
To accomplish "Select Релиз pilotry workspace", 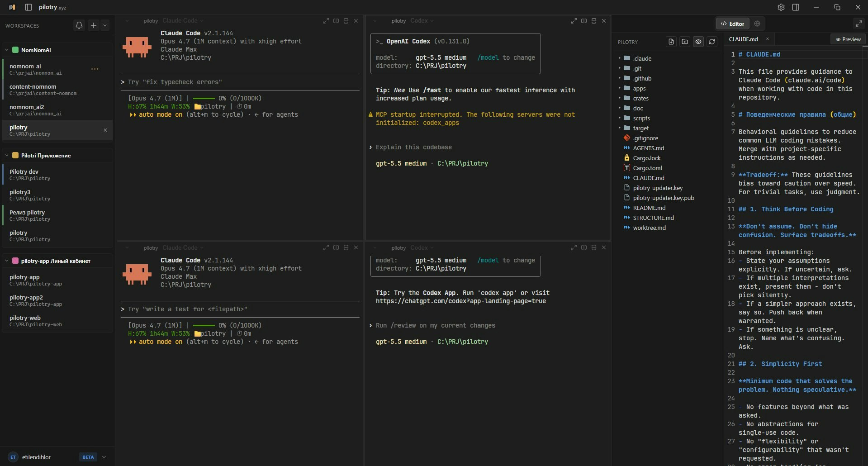I will (57, 215).
